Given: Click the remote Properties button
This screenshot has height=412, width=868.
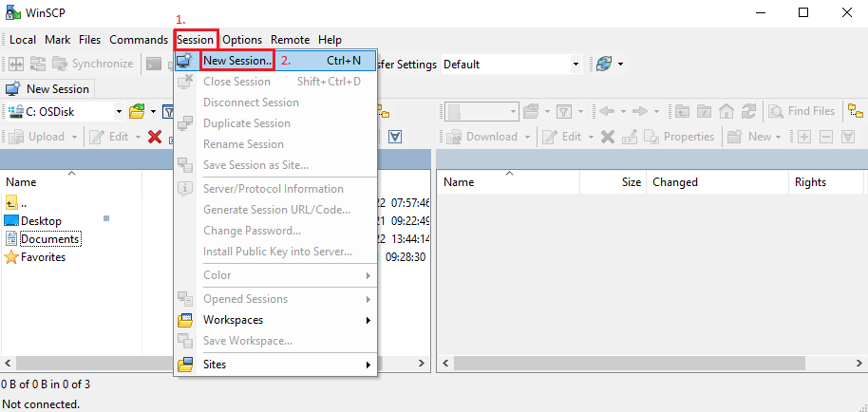Looking at the screenshot, I should 679,137.
